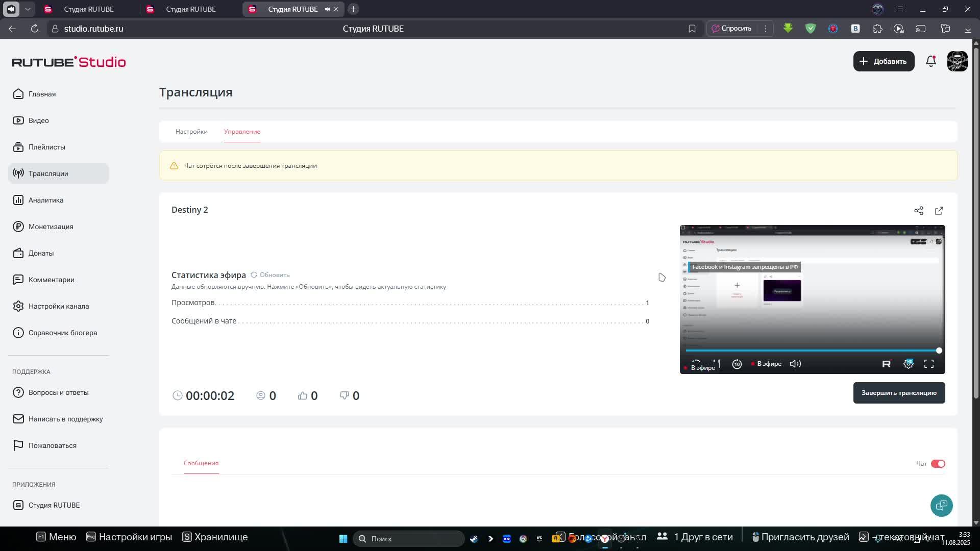Toggle the Чат switch off
The width and height of the screenshot is (980, 551).
tap(938, 464)
